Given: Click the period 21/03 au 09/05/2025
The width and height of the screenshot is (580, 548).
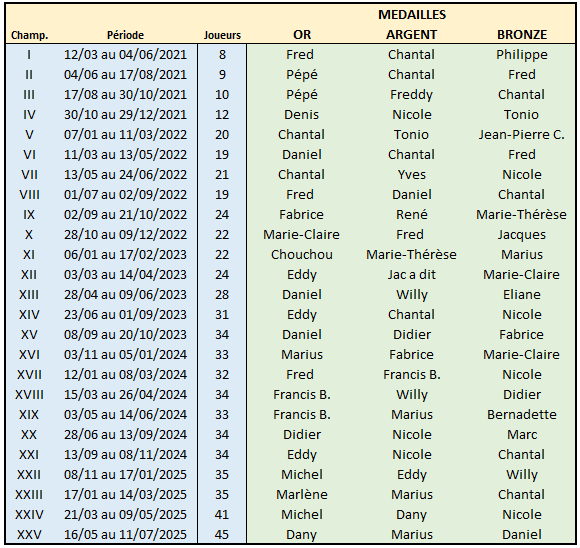Looking at the screenshot, I should [x=125, y=514].
